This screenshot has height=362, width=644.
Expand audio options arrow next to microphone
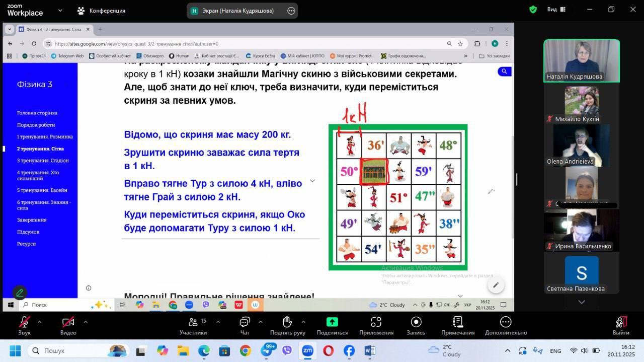point(39,322)
